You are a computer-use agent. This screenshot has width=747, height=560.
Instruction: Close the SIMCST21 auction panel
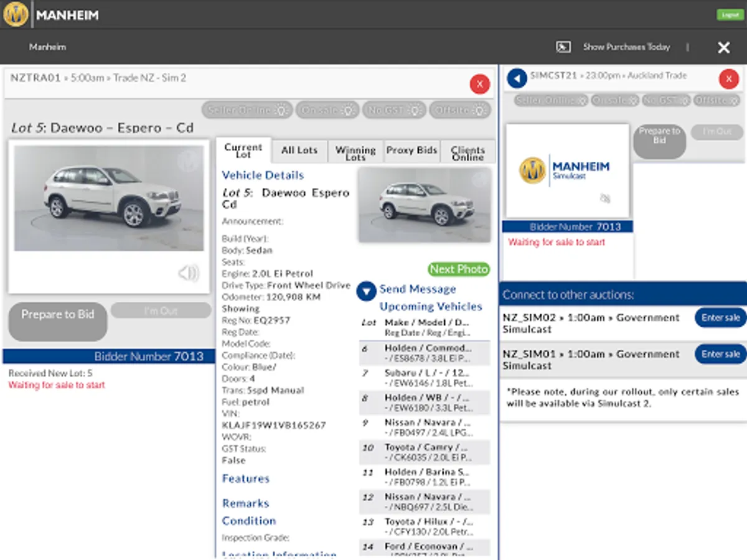pos(728,79)
